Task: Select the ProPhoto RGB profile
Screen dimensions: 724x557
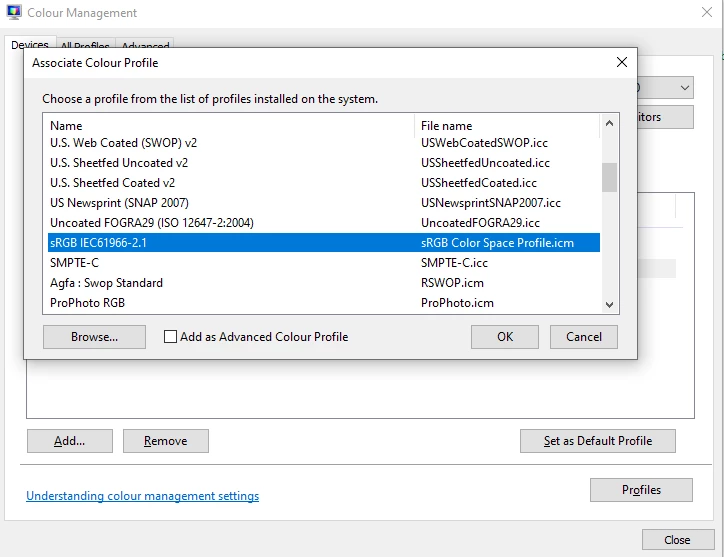Action: pyautogui.click(x=88, y=303)
